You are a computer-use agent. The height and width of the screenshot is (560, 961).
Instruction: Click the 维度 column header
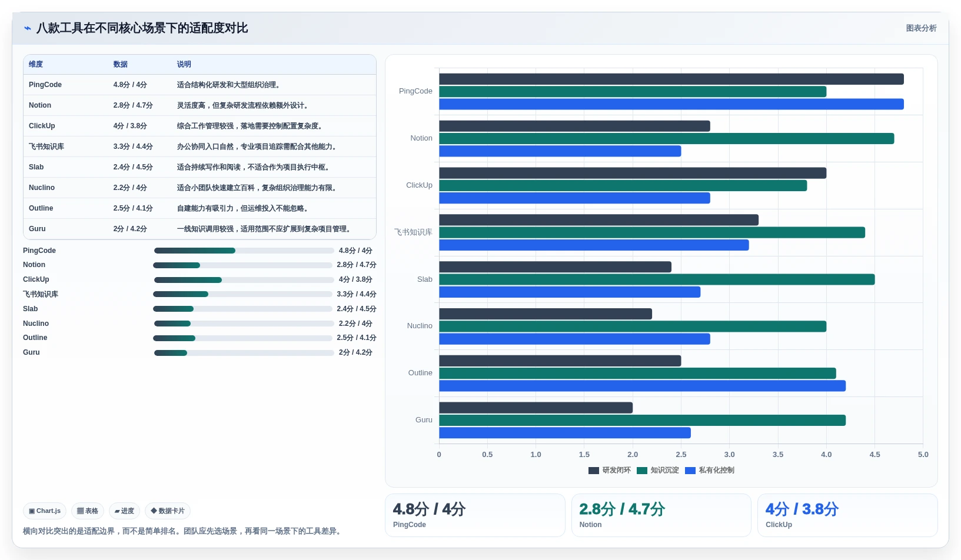coord(36,64)
